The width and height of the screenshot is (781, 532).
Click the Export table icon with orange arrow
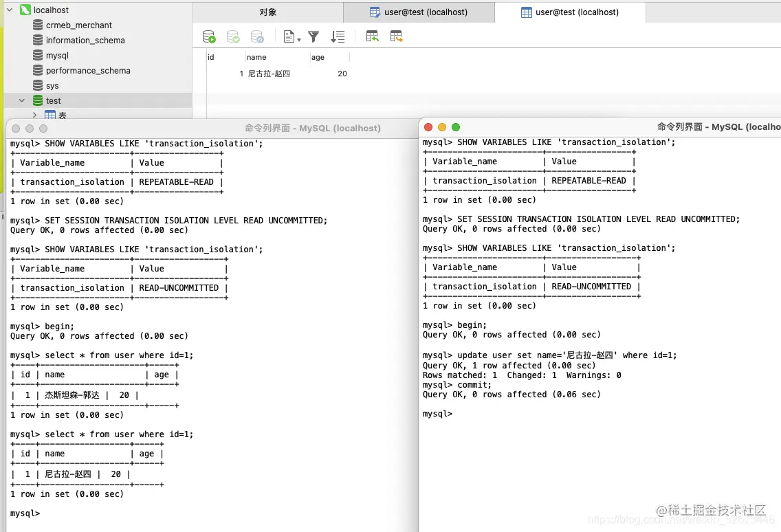397,36
